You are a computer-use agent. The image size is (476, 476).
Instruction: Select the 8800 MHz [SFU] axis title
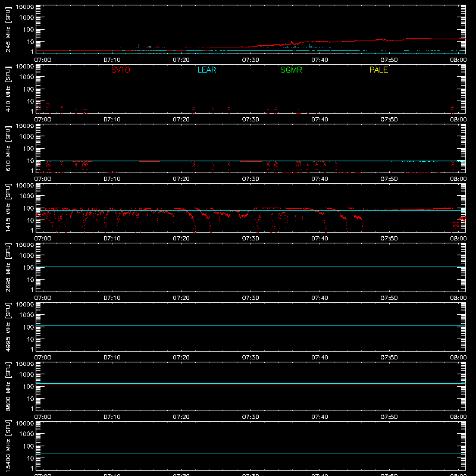(x=8, y=386)
